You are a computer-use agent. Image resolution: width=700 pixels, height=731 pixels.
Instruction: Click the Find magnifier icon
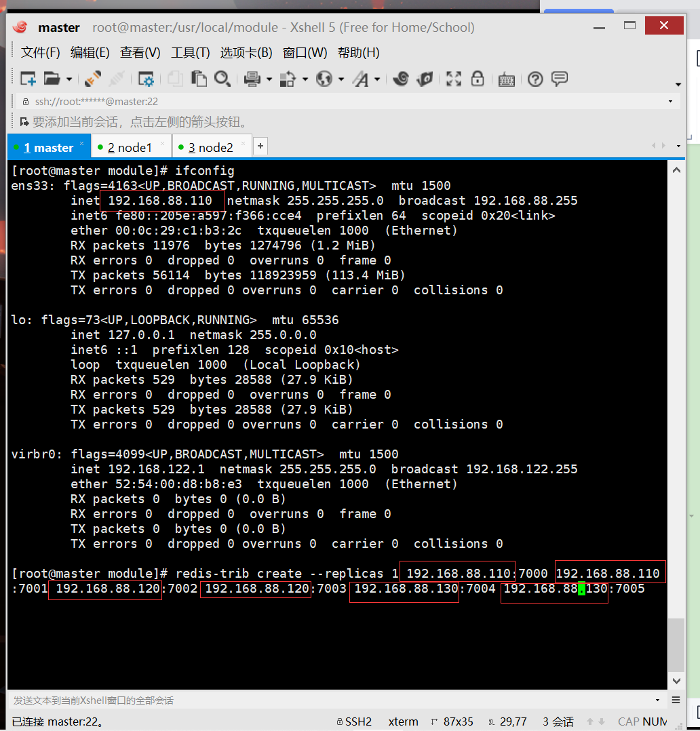[x=222, y=79]
